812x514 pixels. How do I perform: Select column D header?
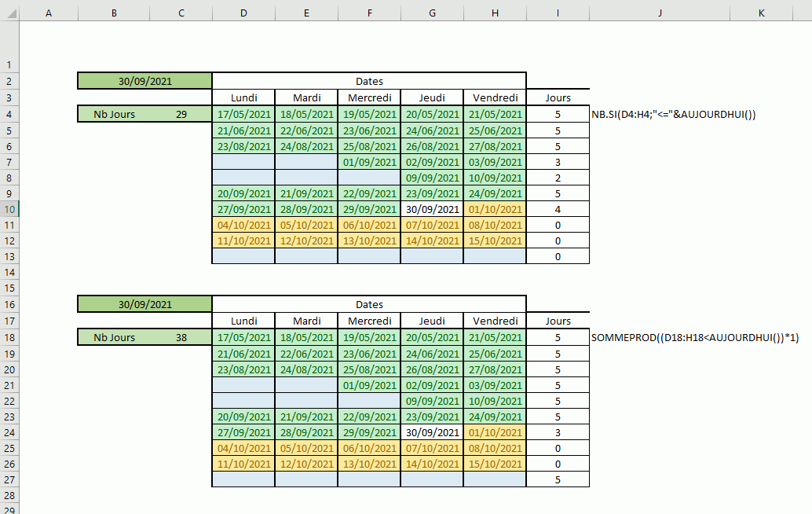click(243, 13)
